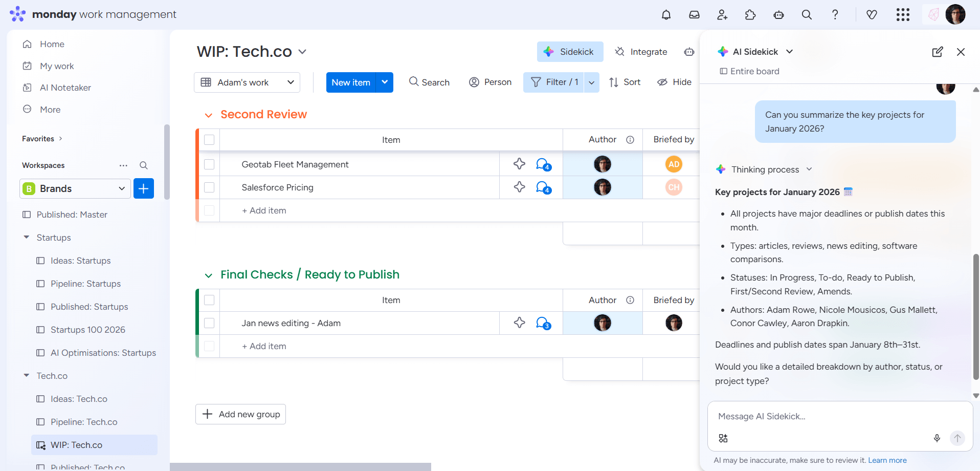The height and width of the screenshot is (471, 980).
Task: Click the invite members icon
Action: pos(722,15)
